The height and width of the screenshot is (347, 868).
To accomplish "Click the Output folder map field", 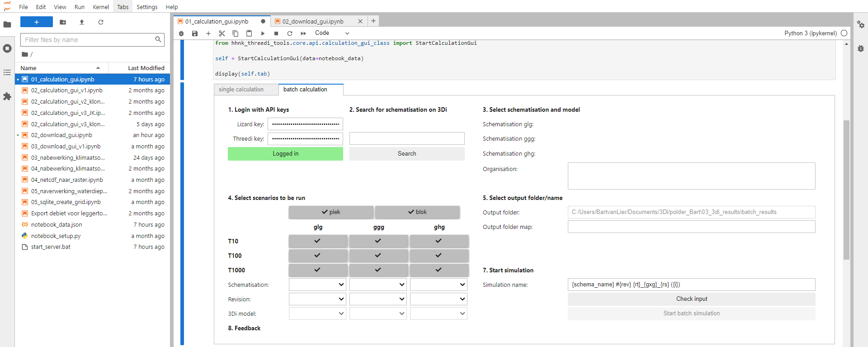I will (692, 227).
